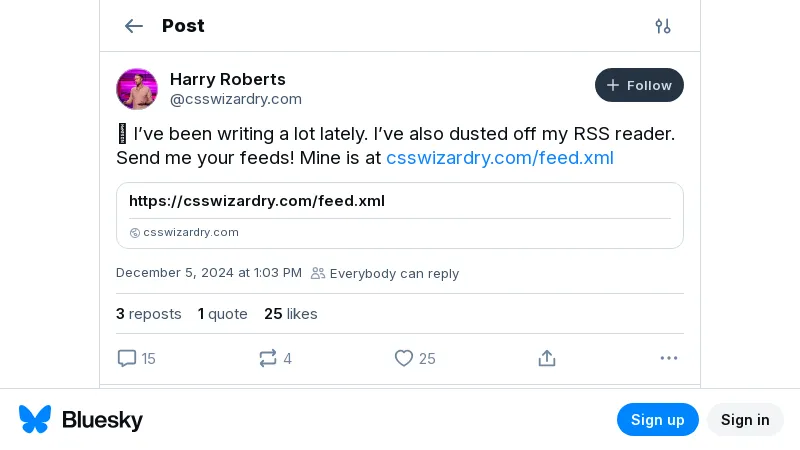Click the @csswizardry.com handle
The width and height of the screenshot is (800, 450).
[x=235, y=99]
